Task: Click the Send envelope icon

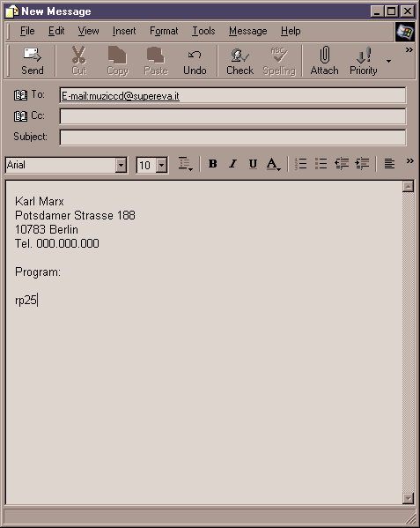Action: tap(33, 55)
